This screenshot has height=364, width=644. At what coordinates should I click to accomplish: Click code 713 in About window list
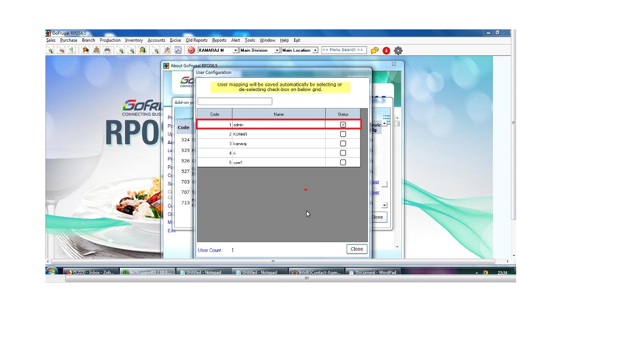pos(185,202)
